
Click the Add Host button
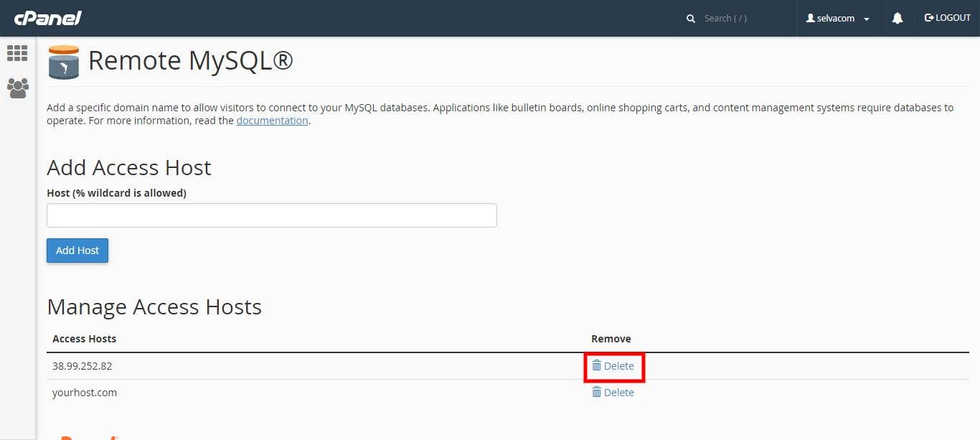(x=77, y=251)
